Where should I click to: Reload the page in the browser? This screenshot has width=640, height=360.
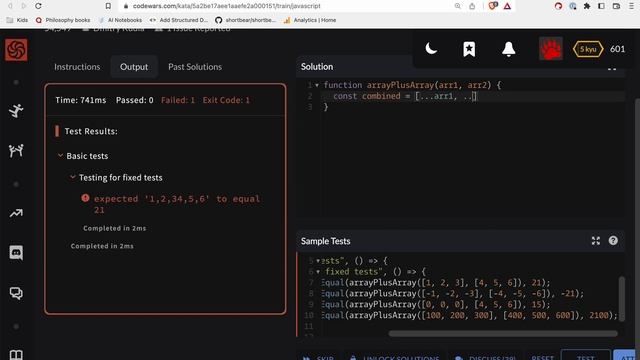pos(38,6)
